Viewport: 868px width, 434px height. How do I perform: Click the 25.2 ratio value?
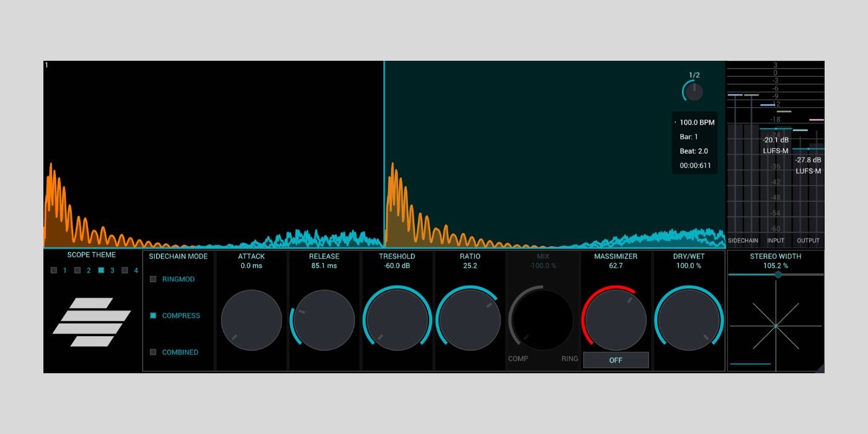(470, 266)
